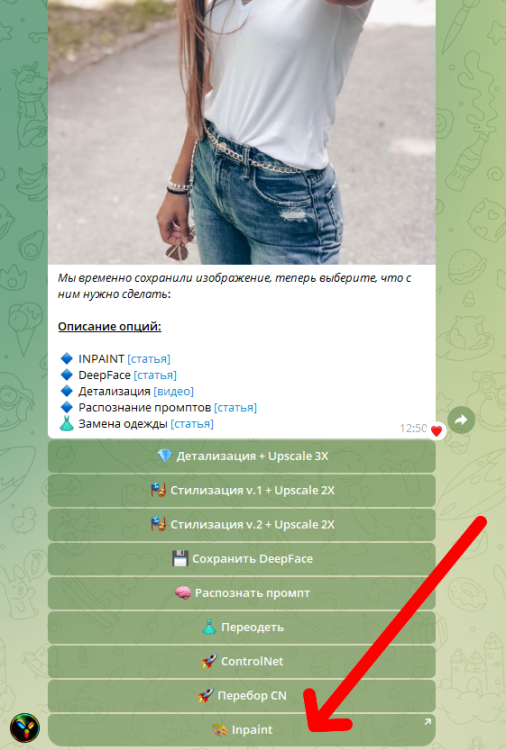
Task: Open Распознание промптов статья link
Action: pyautogui.click(x=235, y=408)
